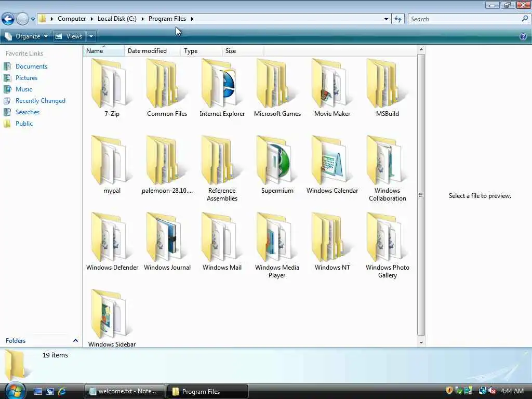Click Show Desktop quick launch icon

(37, 392)
